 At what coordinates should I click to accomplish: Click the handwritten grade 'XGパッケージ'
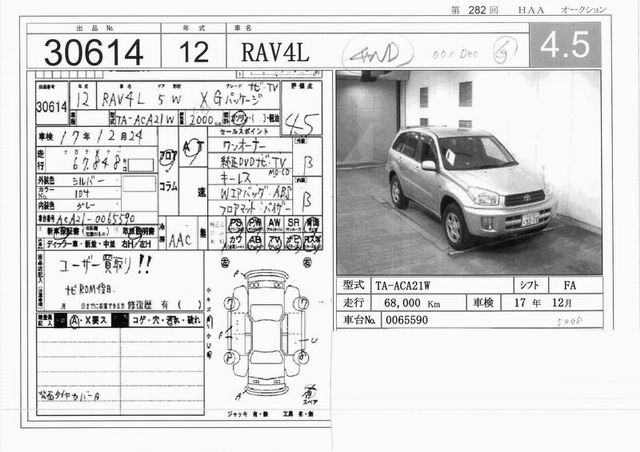(231, 99)
